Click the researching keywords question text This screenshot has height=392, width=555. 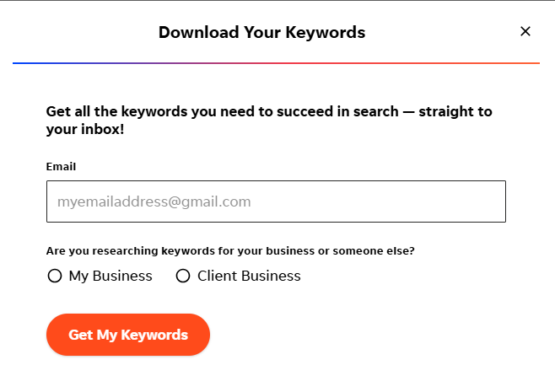(x=230, y=250)
